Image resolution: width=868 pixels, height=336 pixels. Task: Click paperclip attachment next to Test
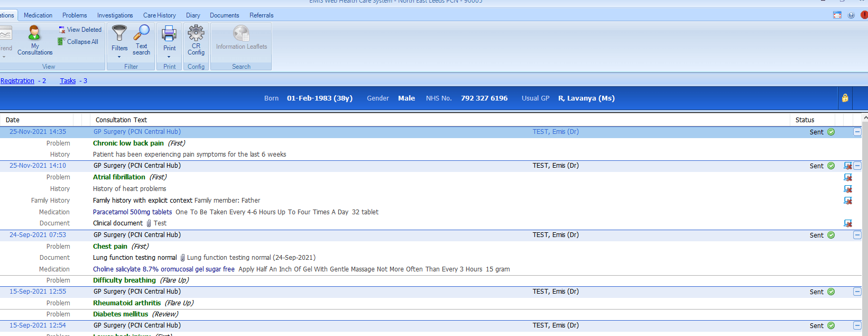coord(149,223)
